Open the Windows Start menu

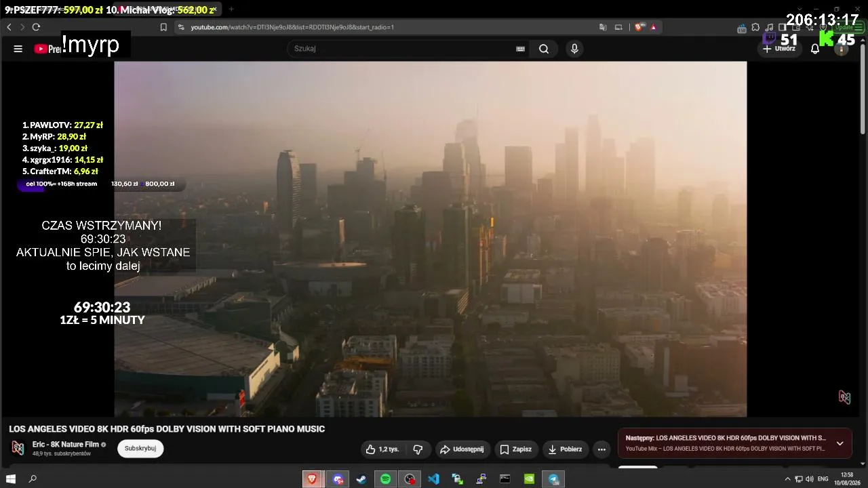(11, 479)
